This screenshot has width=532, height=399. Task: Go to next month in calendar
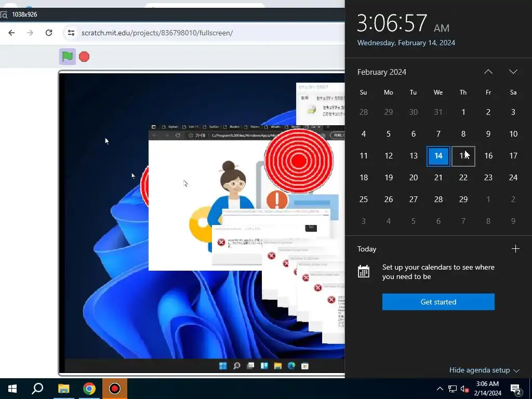(513, 72)
